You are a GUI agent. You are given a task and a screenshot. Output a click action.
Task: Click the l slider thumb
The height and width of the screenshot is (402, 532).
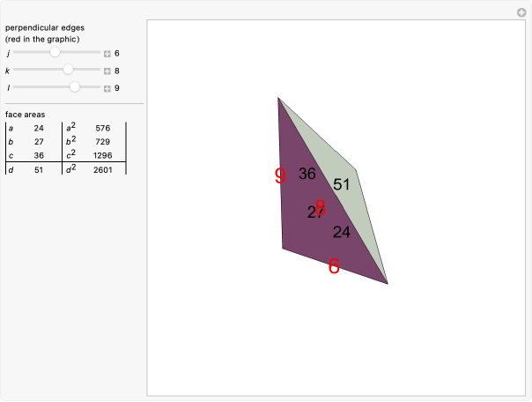point(75,87)
